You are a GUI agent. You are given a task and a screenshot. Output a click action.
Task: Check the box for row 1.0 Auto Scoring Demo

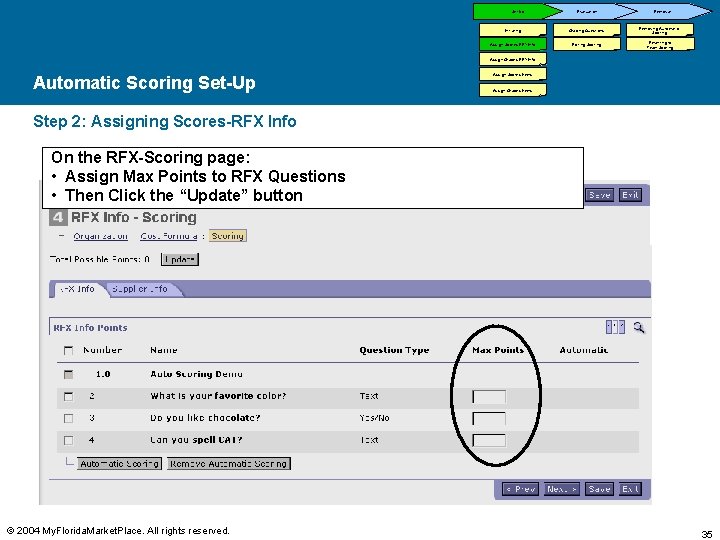tap(68, 374)
